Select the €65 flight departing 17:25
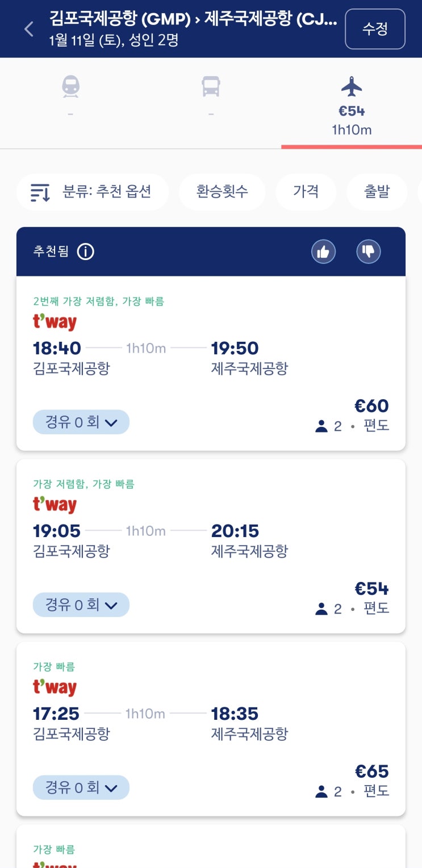The image size is (422, 868). click(371, 771)
